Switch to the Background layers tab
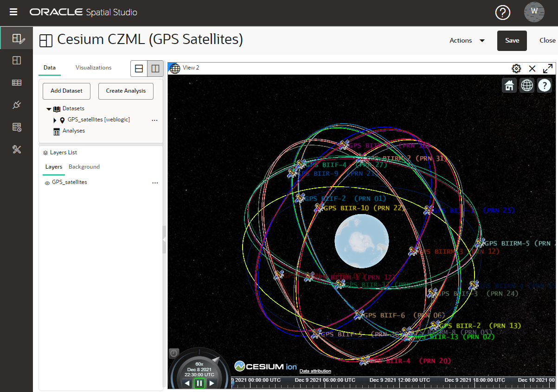 pos(85,167)
